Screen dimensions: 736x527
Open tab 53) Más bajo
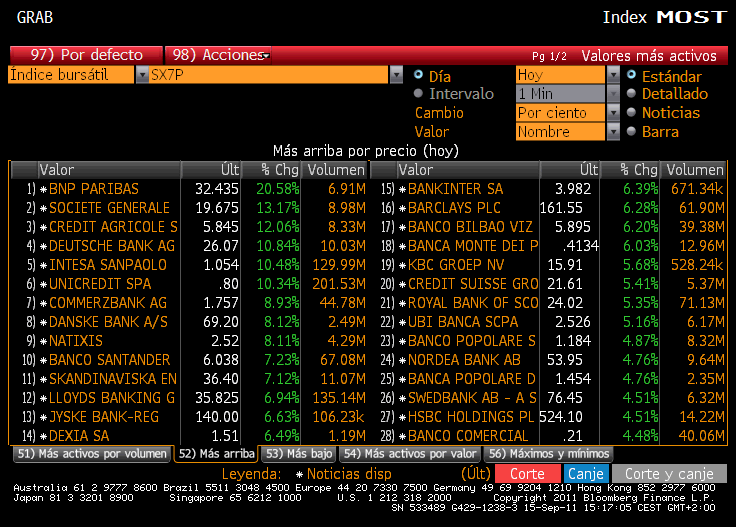tap(299, 454)
